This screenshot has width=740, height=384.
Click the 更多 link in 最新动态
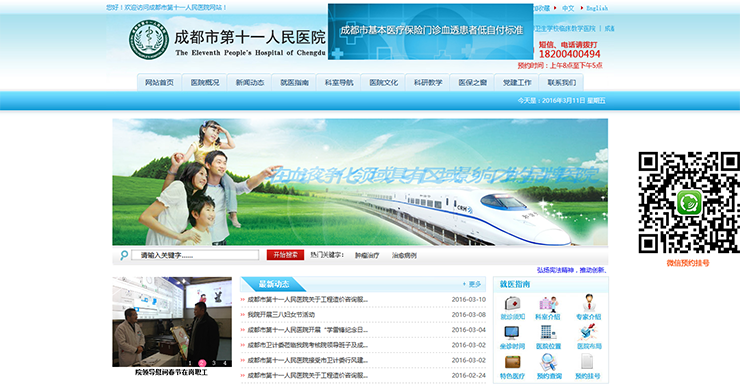coord(473,284)
